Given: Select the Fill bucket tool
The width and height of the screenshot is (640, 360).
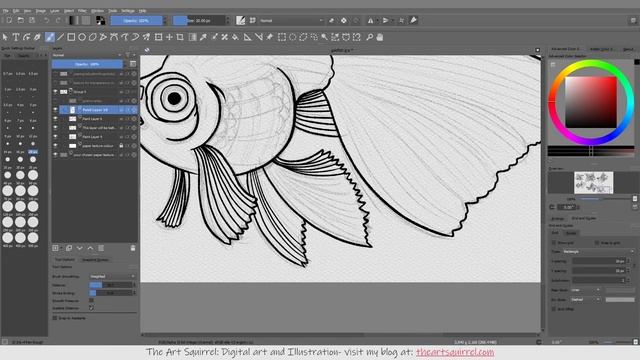Looking at the screenshot, I should point(235,37).
